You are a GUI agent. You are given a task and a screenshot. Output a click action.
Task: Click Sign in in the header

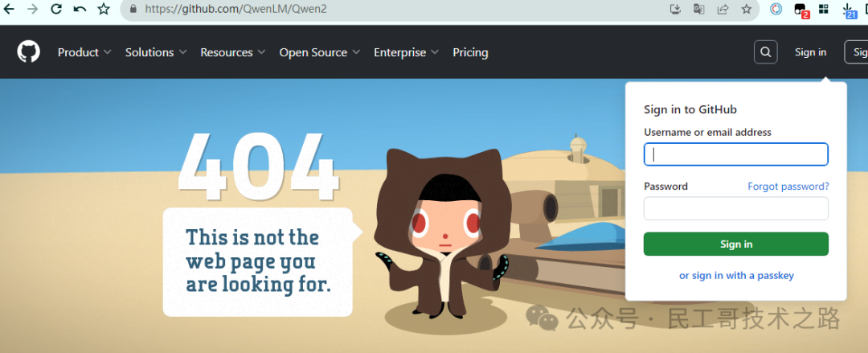click(810, 52)
